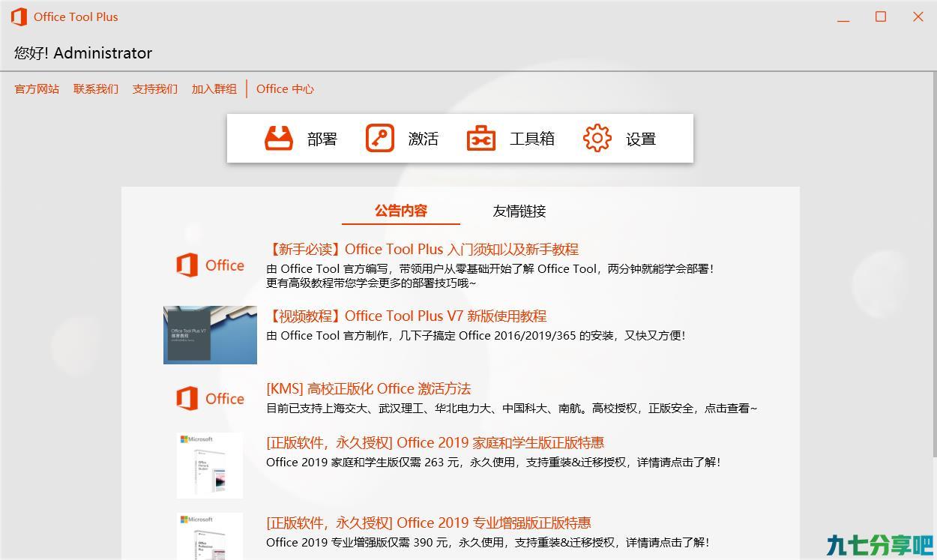
Task: Open the 工具箱 toolbox icon
Action: [481, 139]
